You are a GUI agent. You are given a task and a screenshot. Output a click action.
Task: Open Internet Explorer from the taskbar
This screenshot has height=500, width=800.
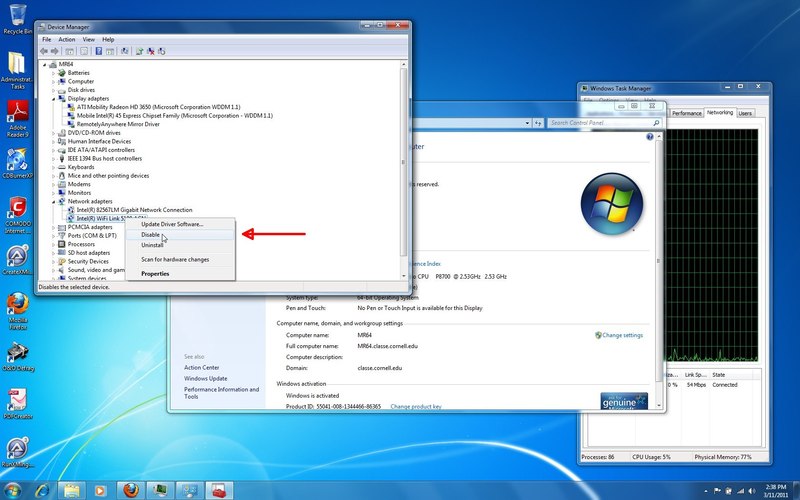click(x=42, y=491)
